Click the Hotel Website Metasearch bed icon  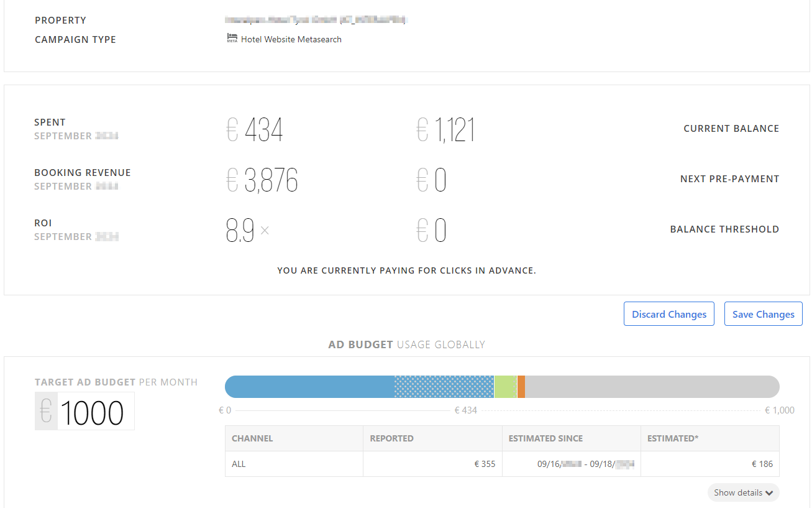coord(232,39)
